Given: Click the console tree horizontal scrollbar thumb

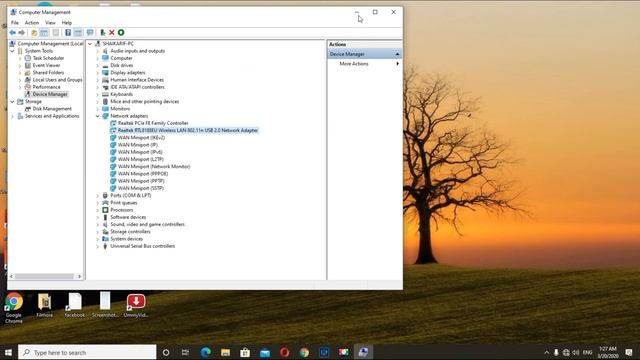Looking at the screenshot, I should 44,277.
